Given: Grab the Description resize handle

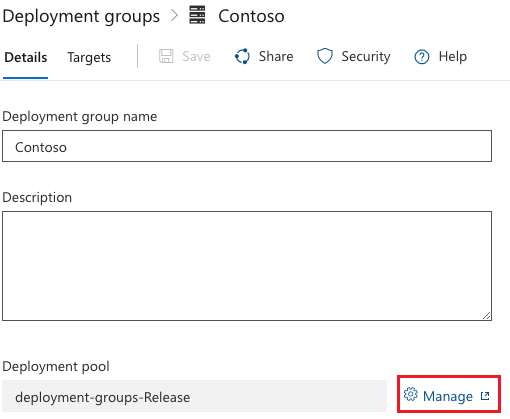Looking at the screenshot, I should click(x=487, y=316).
